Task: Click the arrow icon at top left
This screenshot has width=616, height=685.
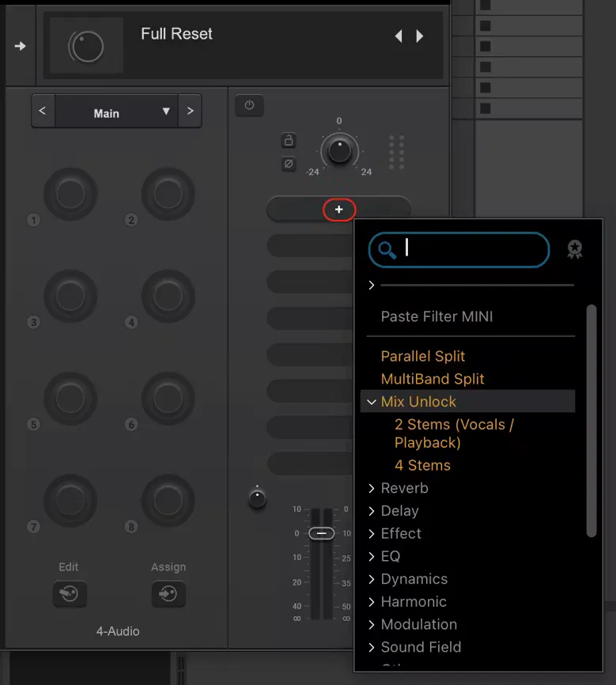Action: pyautogui.click(x=20, y=46)
